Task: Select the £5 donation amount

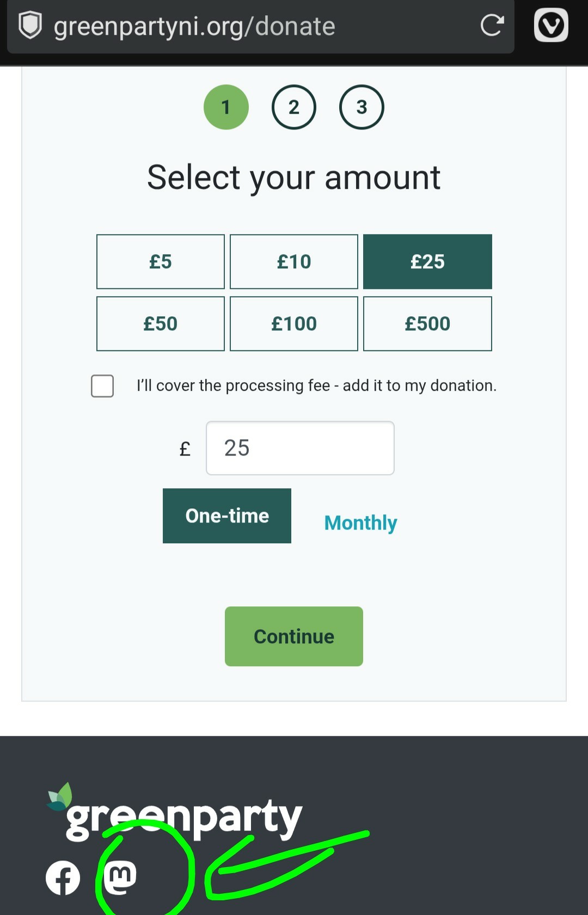Action: (x=161, y=262)
